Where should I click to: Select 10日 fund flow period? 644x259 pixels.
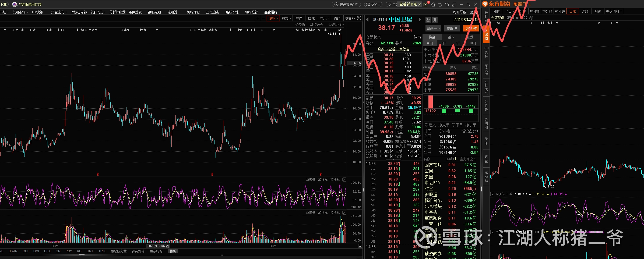coord(473,43)
